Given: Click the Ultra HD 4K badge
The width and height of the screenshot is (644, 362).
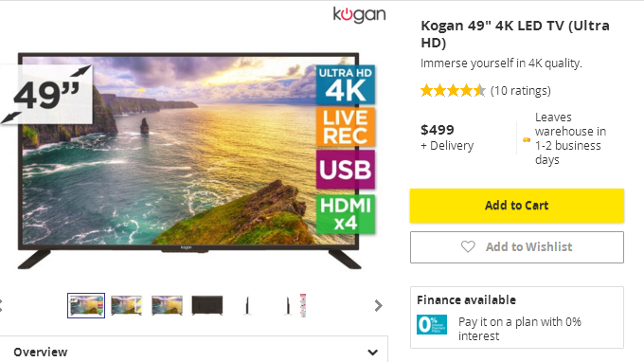Looking at the screenshot, I should [346, 84].
